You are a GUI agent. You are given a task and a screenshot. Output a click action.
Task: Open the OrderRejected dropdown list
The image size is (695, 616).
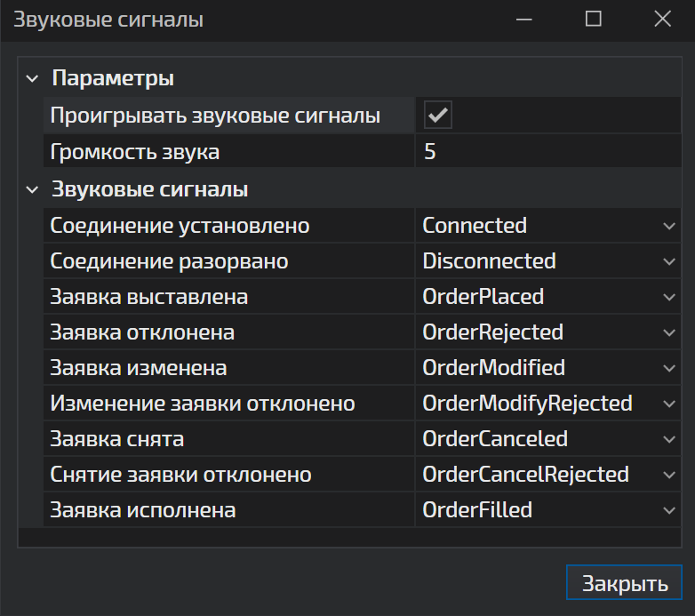click(x=669, y=332)
